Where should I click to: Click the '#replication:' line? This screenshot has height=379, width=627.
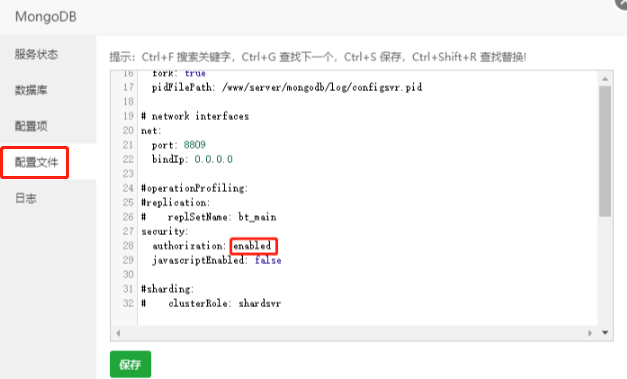click(176, 202)
